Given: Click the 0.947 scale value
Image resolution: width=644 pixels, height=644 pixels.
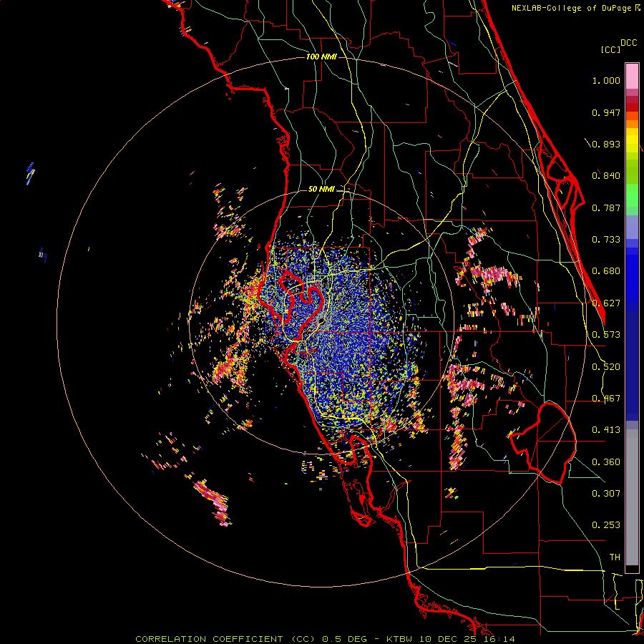Looking at the screenshot, I should [606, 112].
